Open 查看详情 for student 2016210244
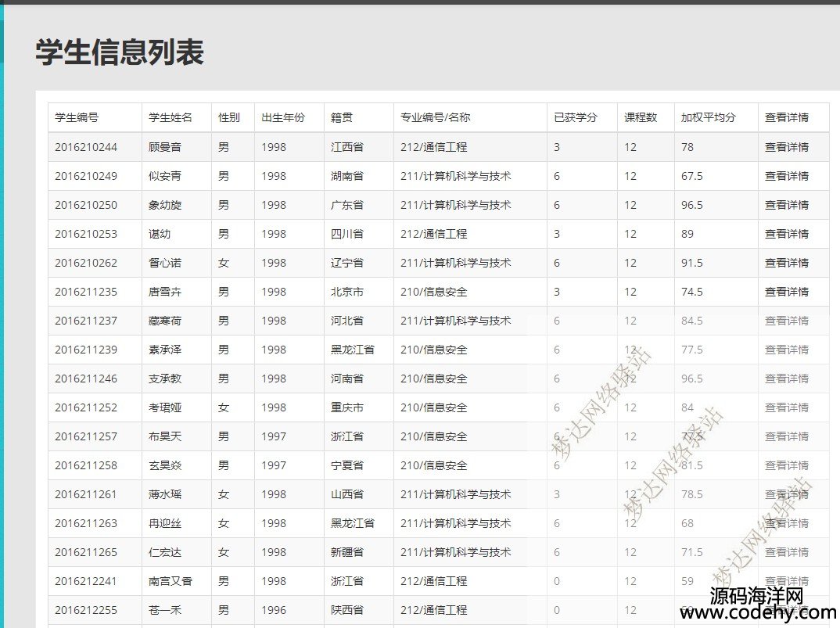This screenshot has height=628, width=840. pyautogui.click(x=786, y=147)
